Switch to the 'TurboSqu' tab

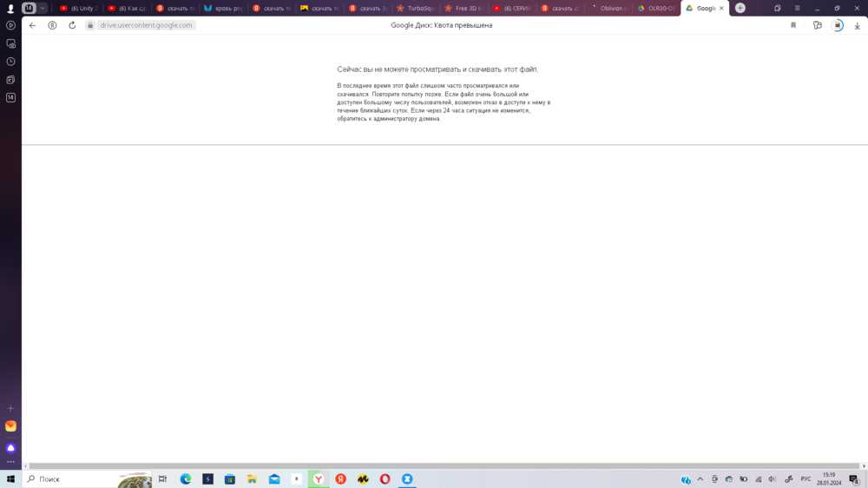tap(416, 9)
